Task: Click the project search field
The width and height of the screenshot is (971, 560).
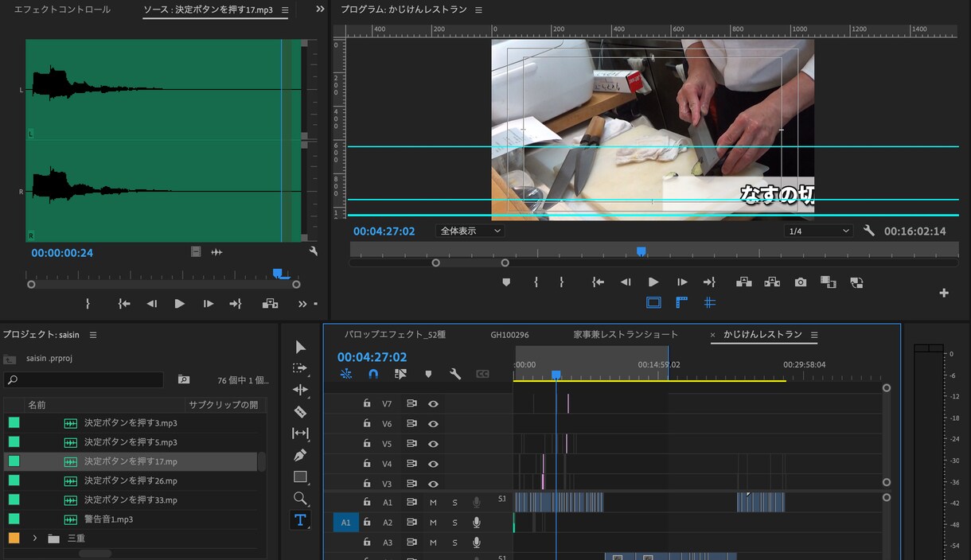Action: [83, 379]
